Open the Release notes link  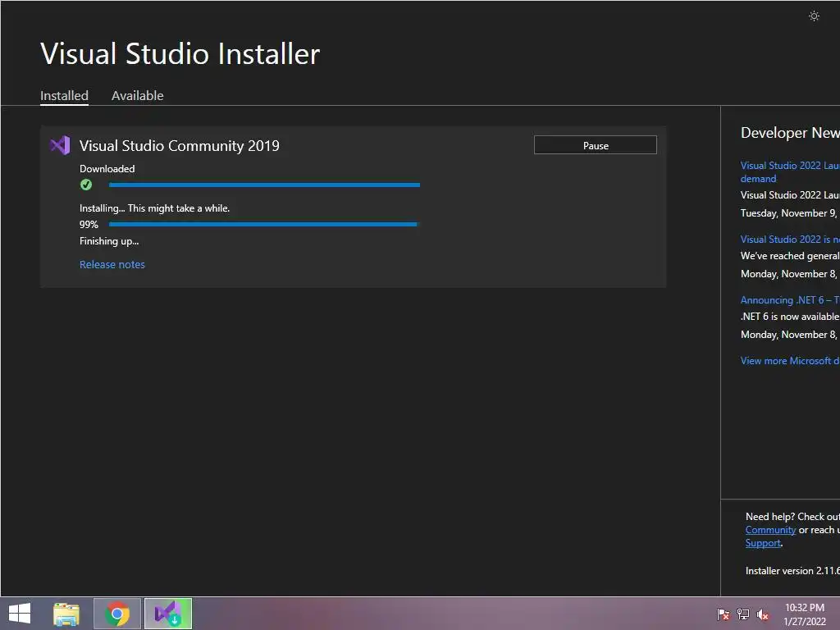tap(112, 264)
